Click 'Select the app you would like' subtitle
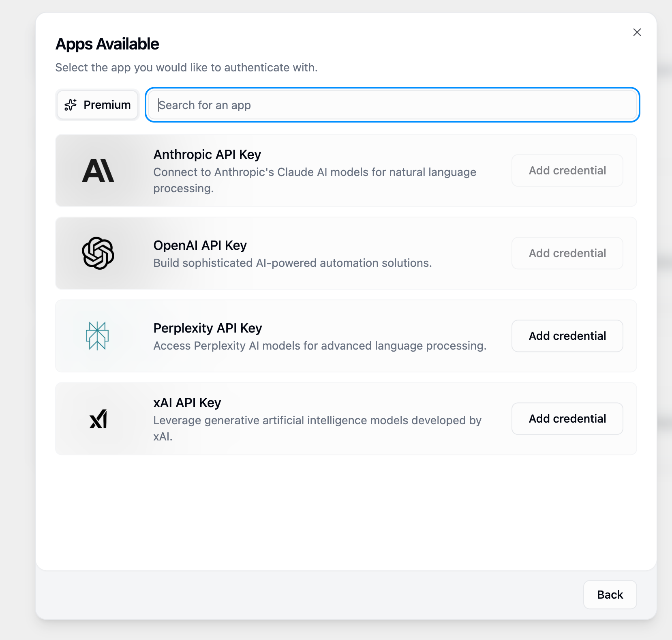672x640 pixels. click(x=186, y=67)
